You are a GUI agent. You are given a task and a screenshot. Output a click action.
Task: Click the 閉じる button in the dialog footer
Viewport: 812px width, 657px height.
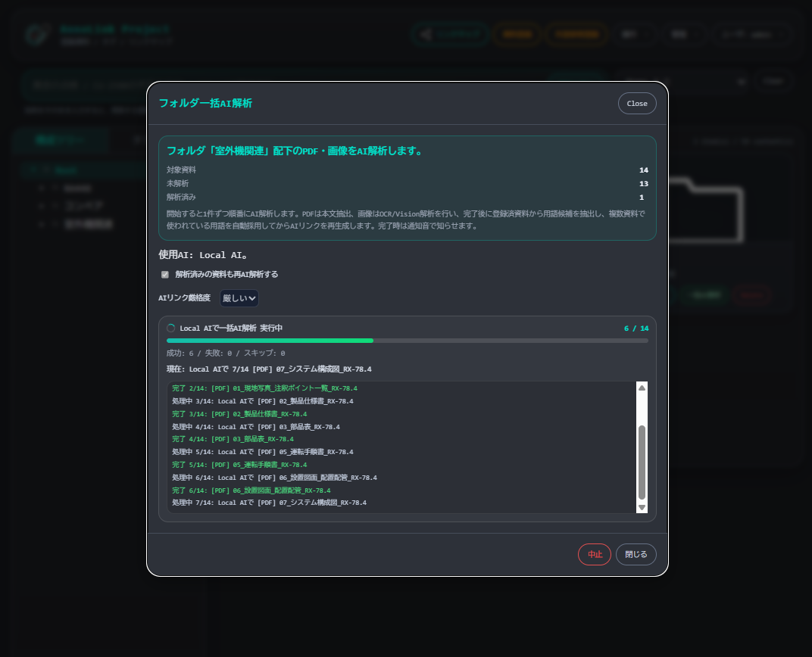pyautogui.click(x=636, y=555)
